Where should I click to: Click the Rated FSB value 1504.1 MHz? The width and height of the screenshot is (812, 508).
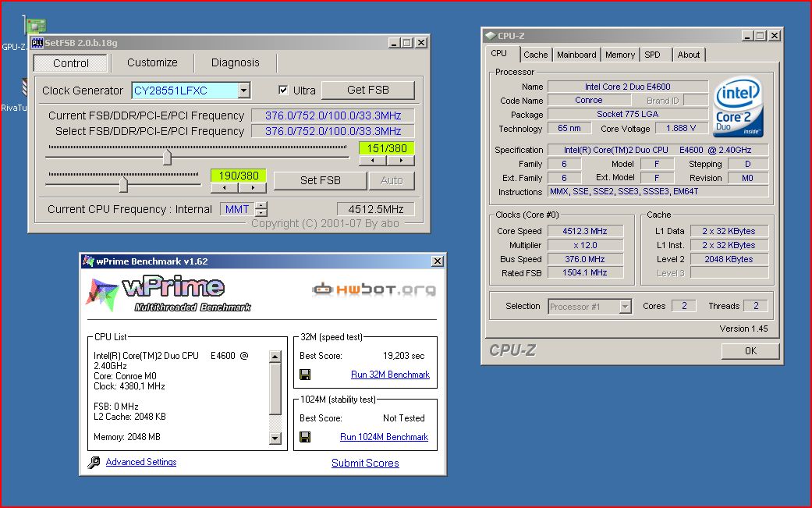pos(585,272)
